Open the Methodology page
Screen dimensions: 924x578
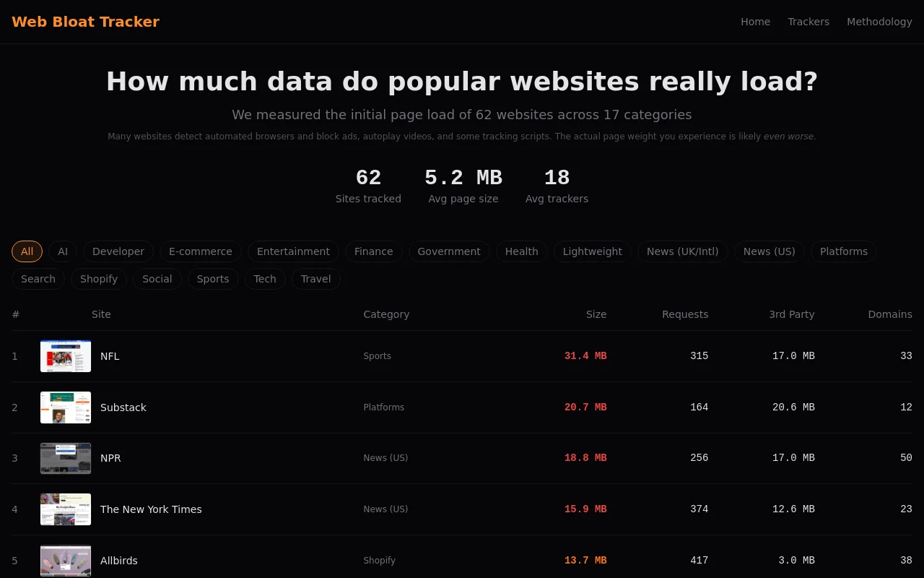(x=879, y=22)
